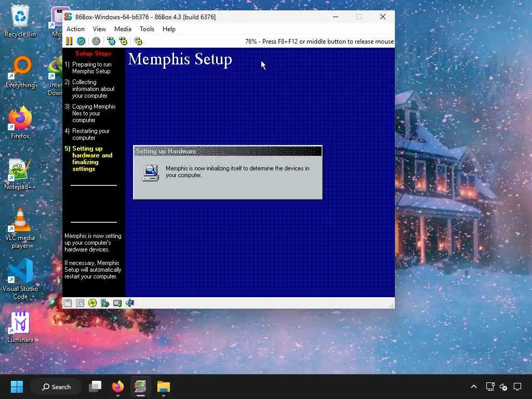Click step '3) Copying Memphis files'
The height and width of the screenshot is (399, 532).
(x=90, y=113)
